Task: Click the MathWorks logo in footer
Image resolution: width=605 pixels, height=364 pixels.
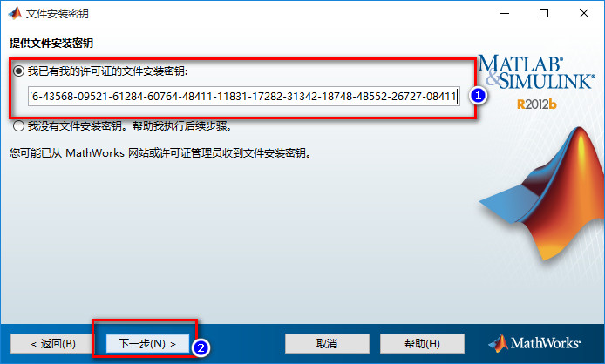Action: [534, 343]
